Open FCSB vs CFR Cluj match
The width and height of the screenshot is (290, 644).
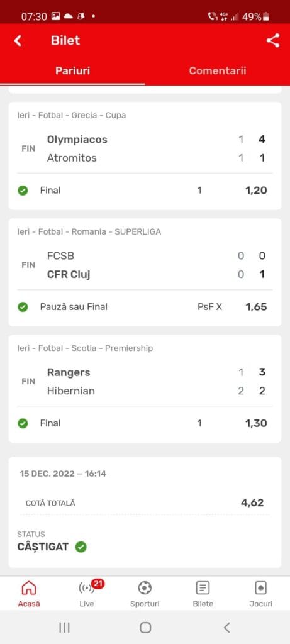point(145,265)
